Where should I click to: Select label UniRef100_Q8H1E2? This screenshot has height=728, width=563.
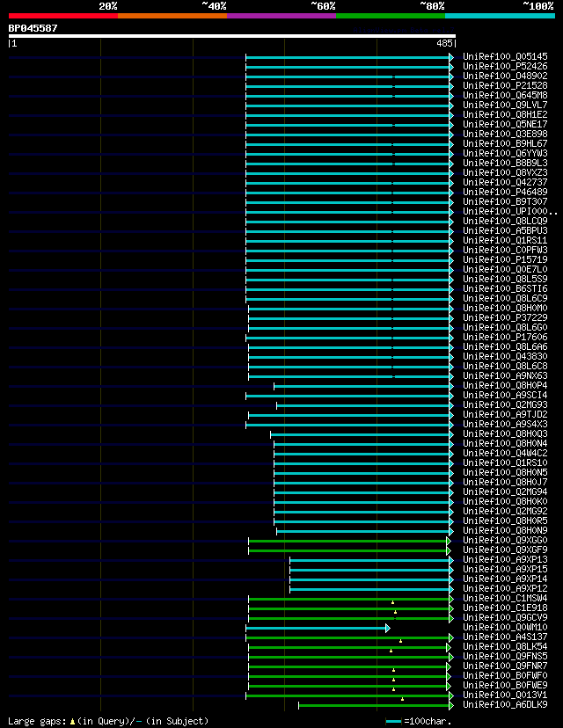505,114
